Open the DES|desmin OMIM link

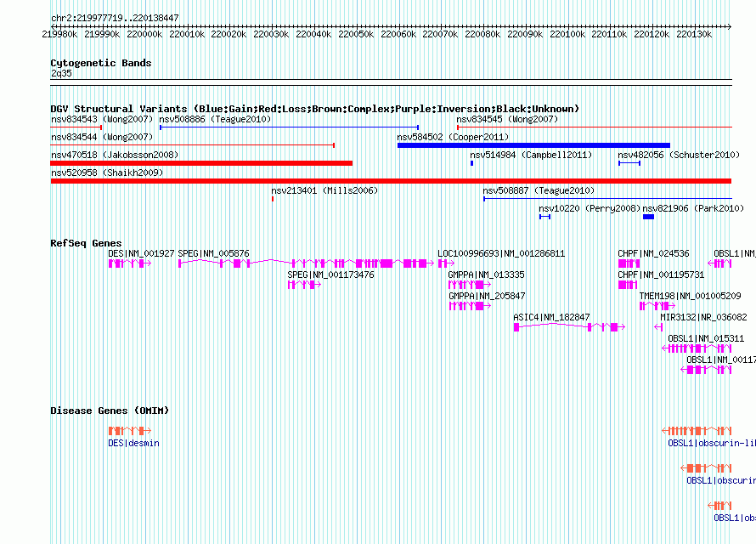coord(133,443)
